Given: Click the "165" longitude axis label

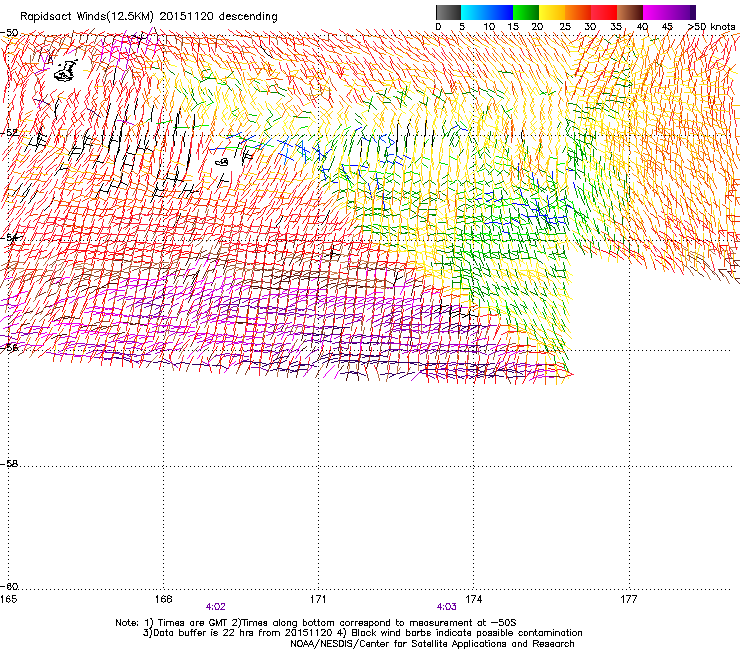Looking at the screenshot, I should pyautogui.click(x=8, y=599).
